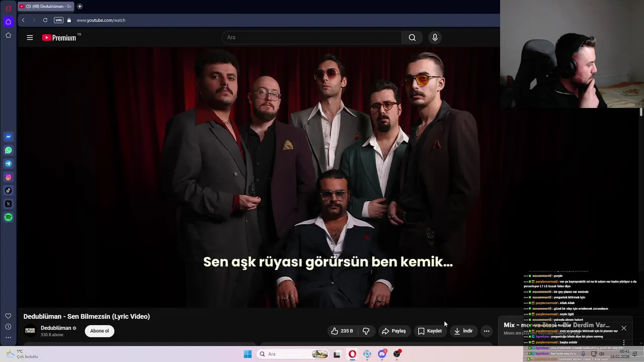Go back to the previous page
This screenshot has height=362, width=644.
[x=23, y=20]
